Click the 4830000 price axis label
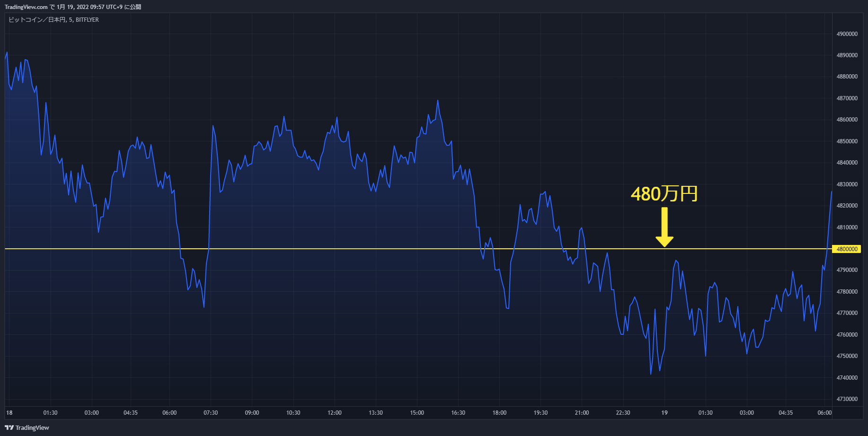 (x=847, y=184)
